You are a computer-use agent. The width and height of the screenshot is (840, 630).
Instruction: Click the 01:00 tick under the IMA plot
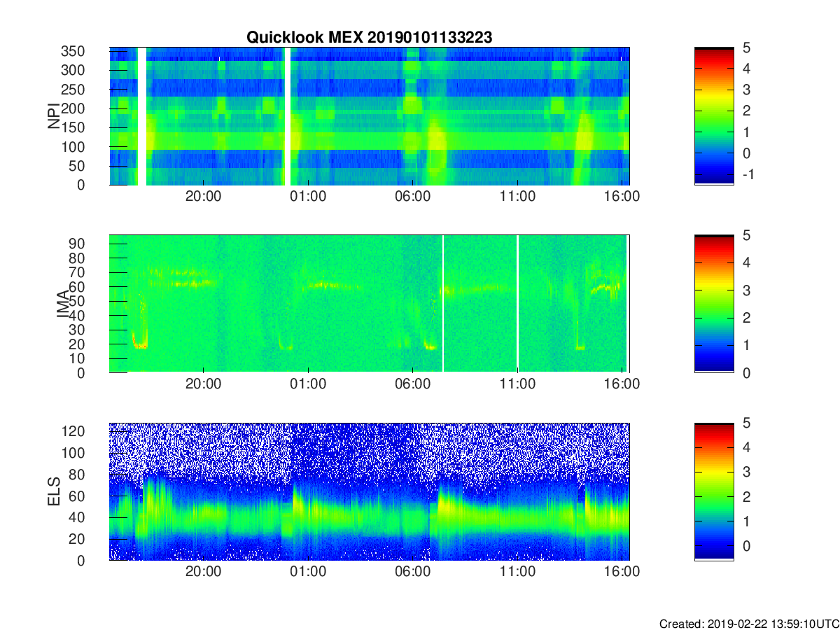308,384
